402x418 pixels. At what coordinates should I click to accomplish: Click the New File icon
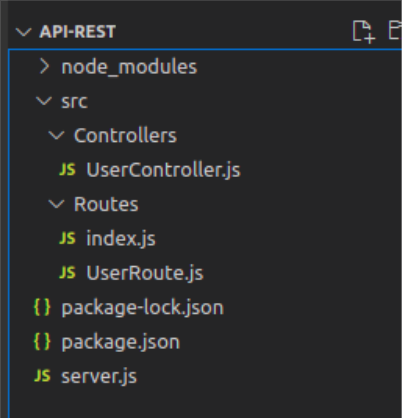(364, 32)
